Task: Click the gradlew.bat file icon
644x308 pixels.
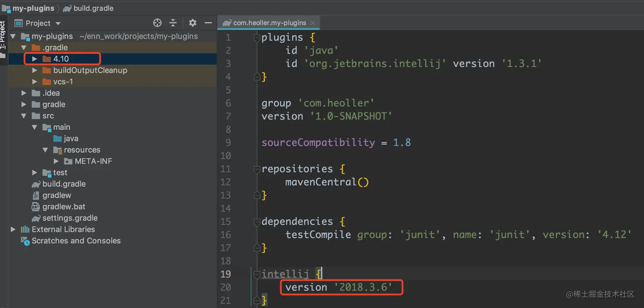Action: pos(36,207)
